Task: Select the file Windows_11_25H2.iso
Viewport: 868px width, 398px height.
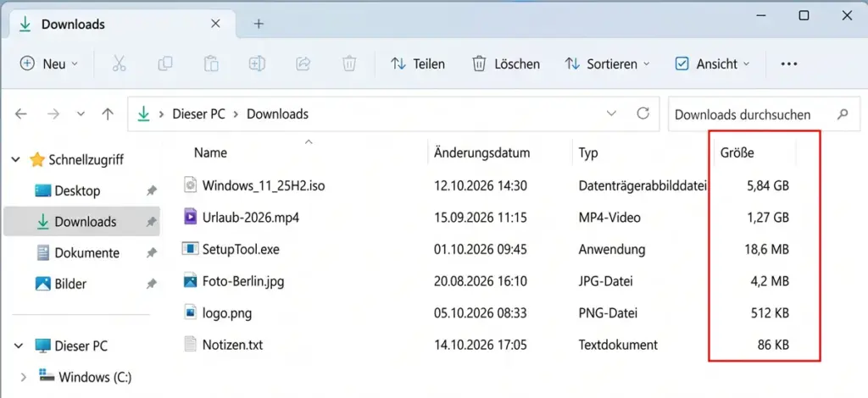Action: point(264,185)
